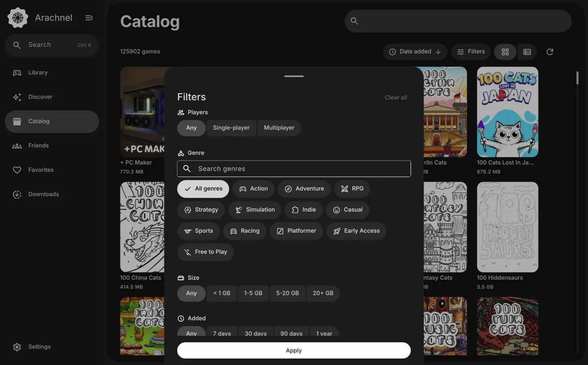
Task: Select the Early Access genre chip
Action: (356, 231)
